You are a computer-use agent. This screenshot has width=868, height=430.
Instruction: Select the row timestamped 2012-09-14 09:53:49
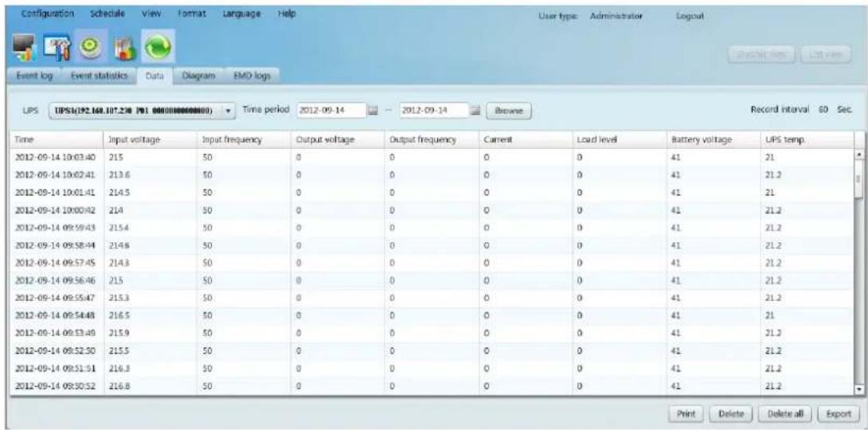point(433,334)
